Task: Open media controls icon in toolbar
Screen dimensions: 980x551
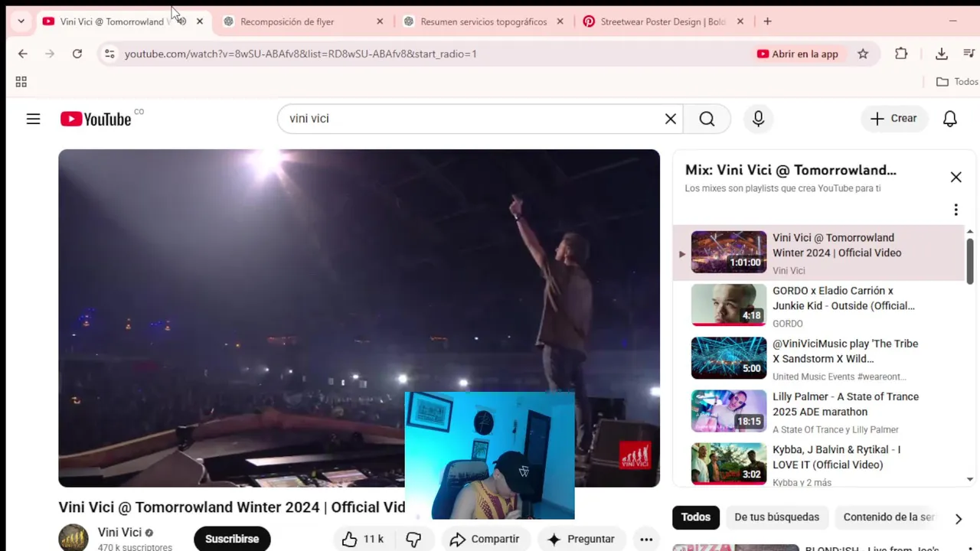Action: click(969, 54)
